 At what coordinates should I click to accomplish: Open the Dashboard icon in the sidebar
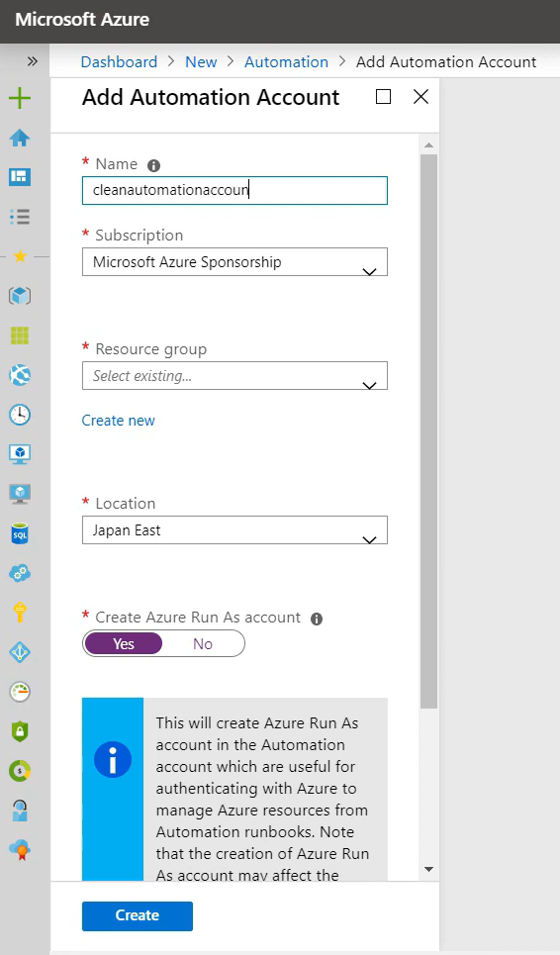coord(20,177)
